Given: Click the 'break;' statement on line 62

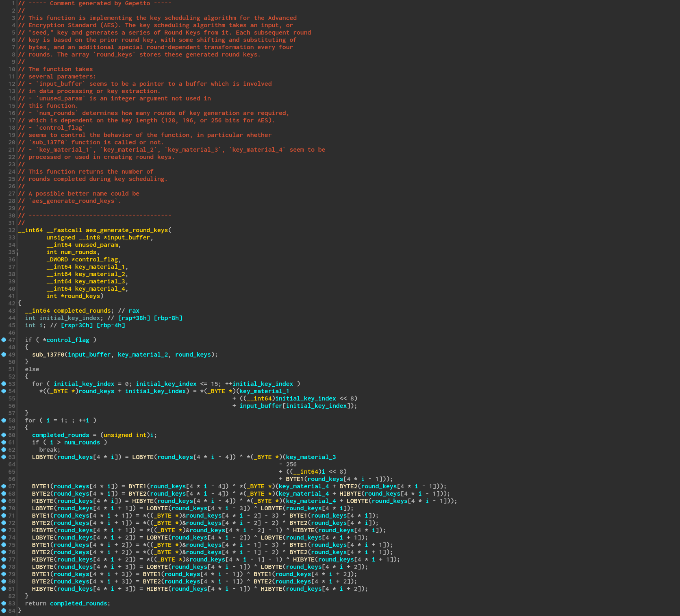Looking at the screenshot, I should pyautogui.click(x=50, y=450).
